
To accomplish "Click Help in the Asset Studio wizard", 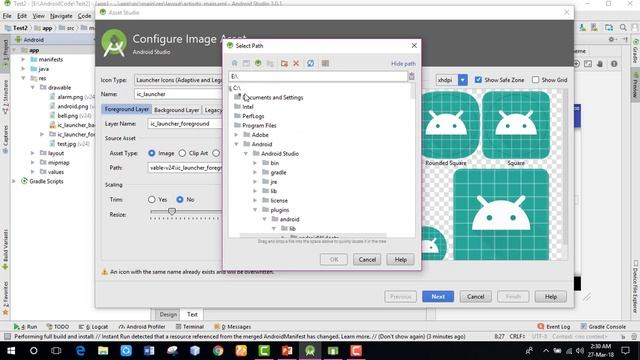I will tap(551, 297).
